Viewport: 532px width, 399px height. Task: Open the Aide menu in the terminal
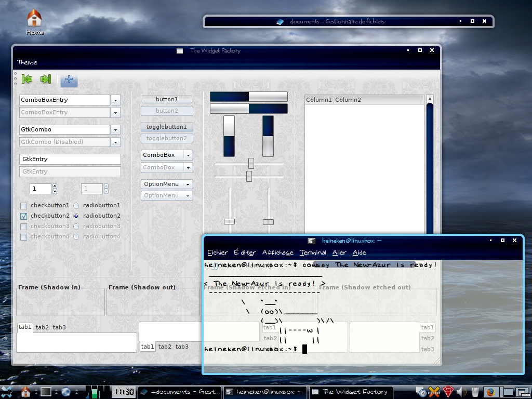360,253
